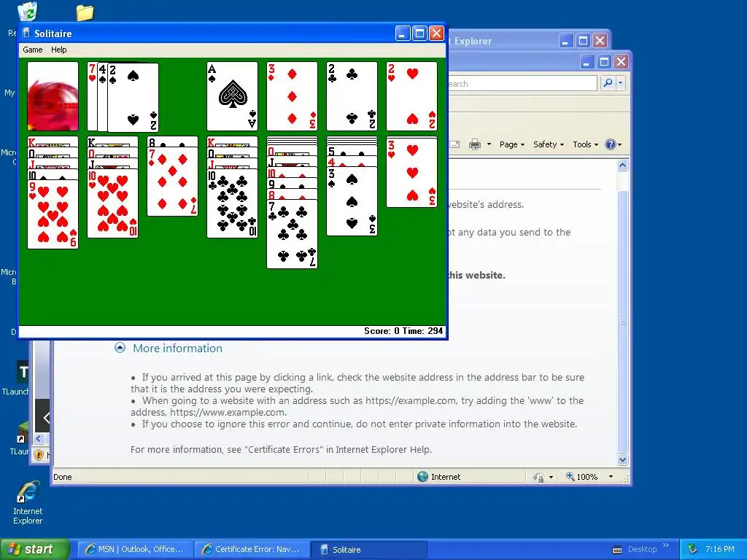
Task: Open the zoom level dropdown arrow
Action: pos(611,477)
